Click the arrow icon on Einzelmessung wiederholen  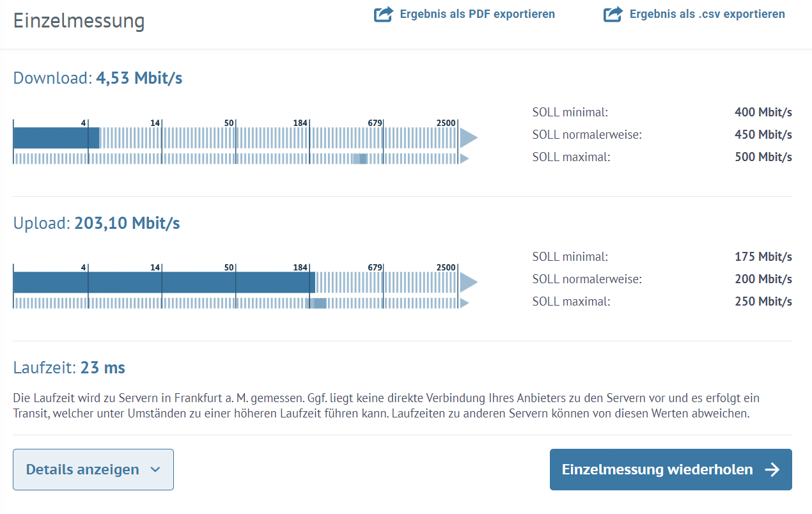pos(772,470)
